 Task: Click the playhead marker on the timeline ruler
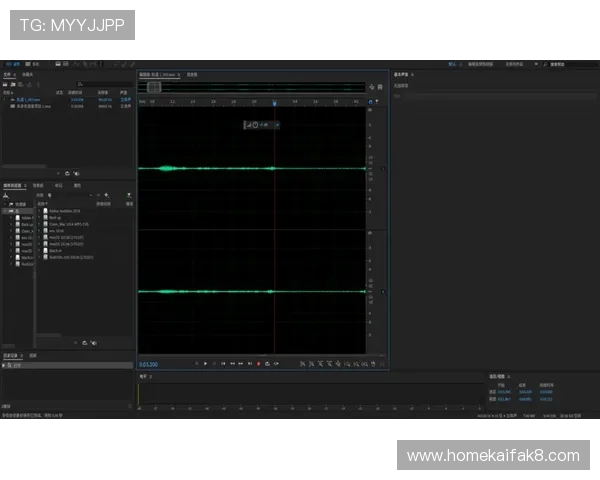[x=275, y=102]
